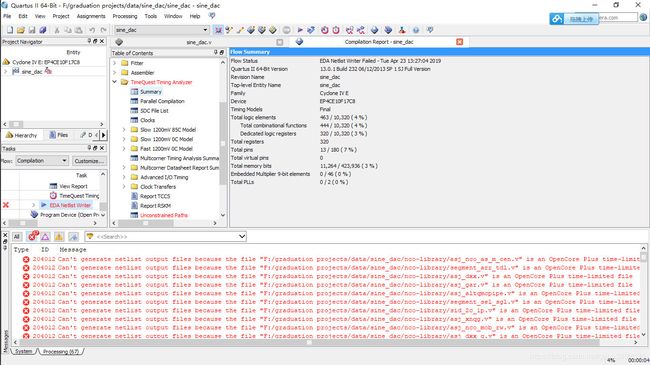Click the message filter funnel icon
650x365 pixels.
pyautogui.click(x=90, y=236)
